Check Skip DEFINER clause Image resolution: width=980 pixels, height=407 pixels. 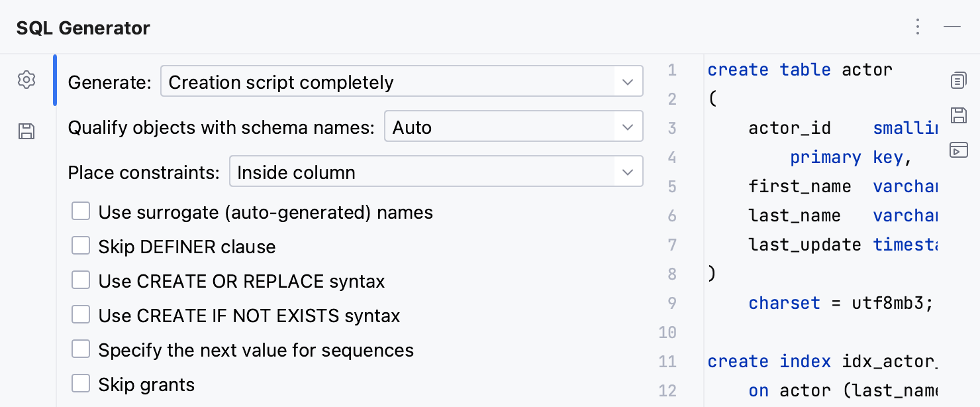(80, 245)
